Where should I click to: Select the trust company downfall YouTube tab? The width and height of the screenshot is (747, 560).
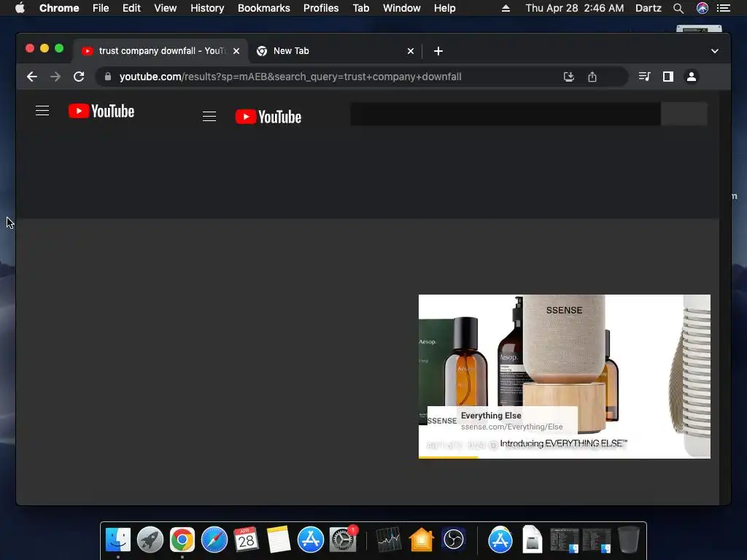point(161,51)
